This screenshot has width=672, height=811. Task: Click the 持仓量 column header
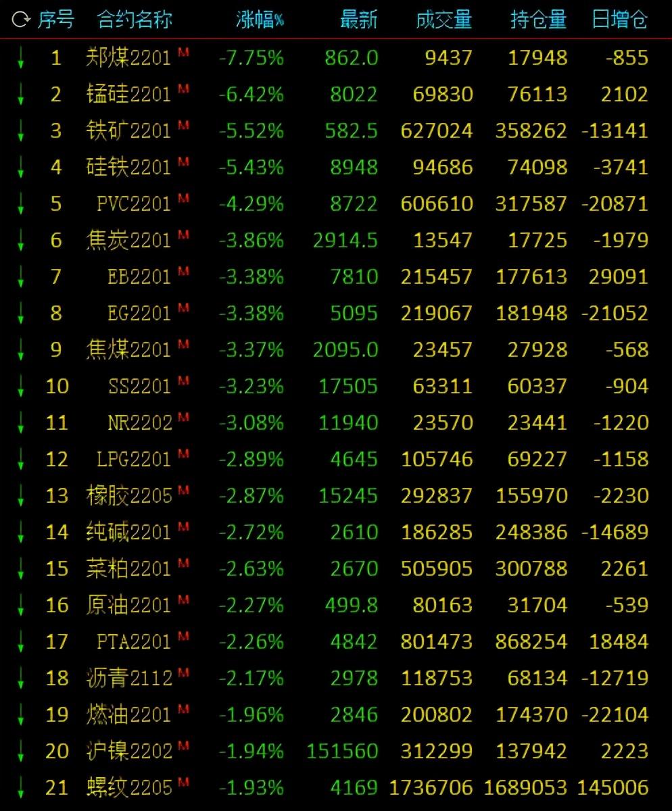click(x=538, y=20)
